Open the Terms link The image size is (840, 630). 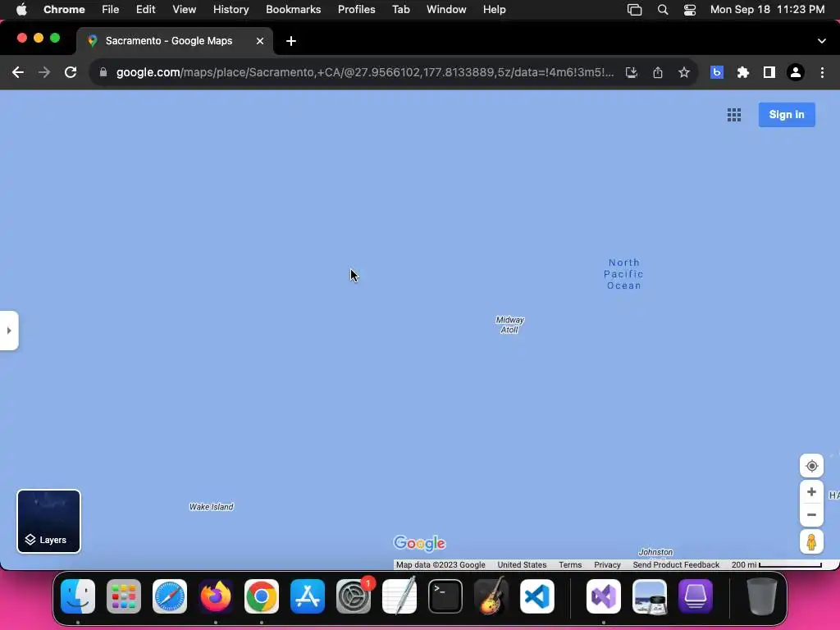570,564
